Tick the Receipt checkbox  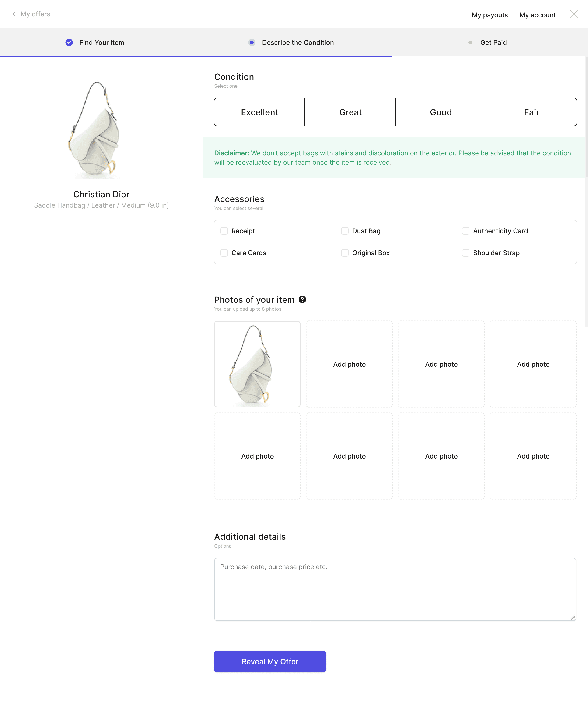pos(224,231)
